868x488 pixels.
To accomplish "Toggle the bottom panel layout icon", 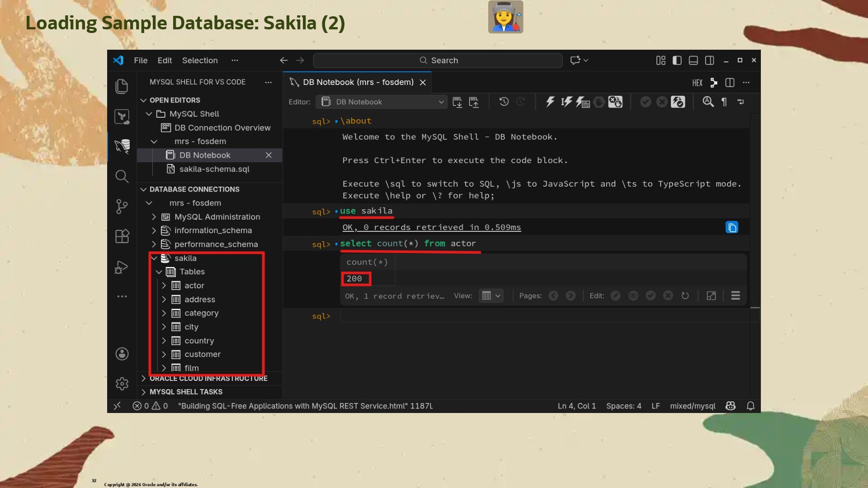I will click(693, 60).
